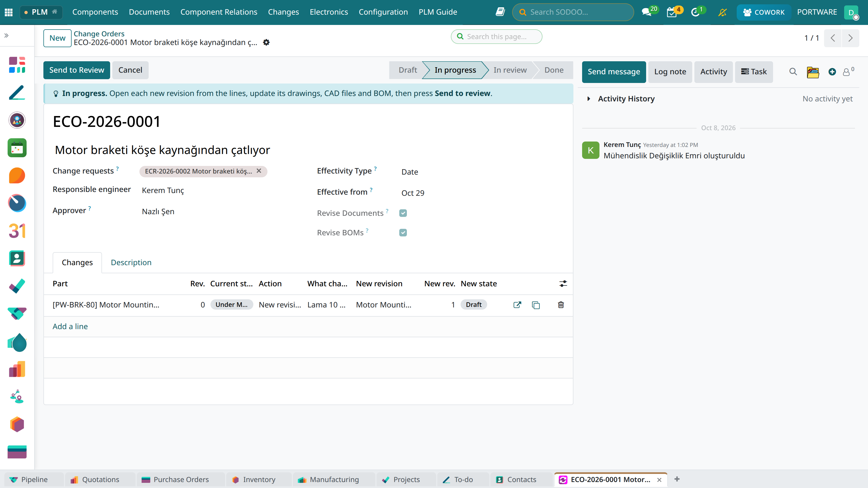
Task: Go to the next record arrow
Action: 850,38
